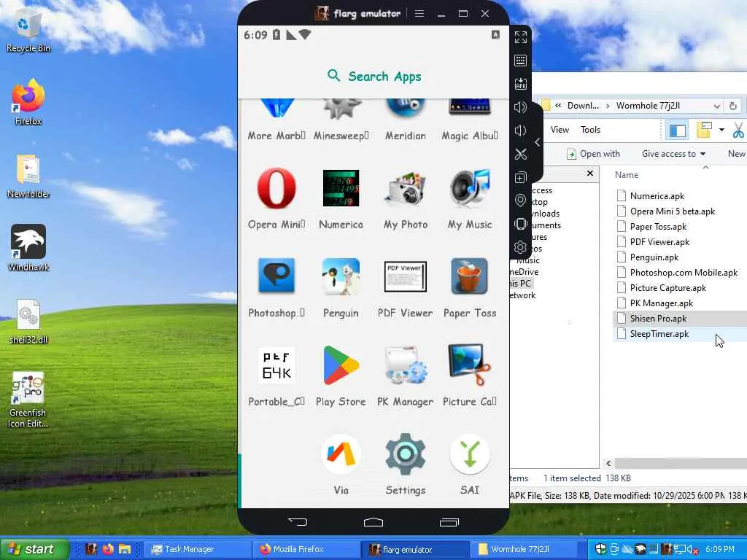The image size is (747, 560).
Task: Select Greenfish Icon Editor desktop shortcut
Action: click(28, 400)
